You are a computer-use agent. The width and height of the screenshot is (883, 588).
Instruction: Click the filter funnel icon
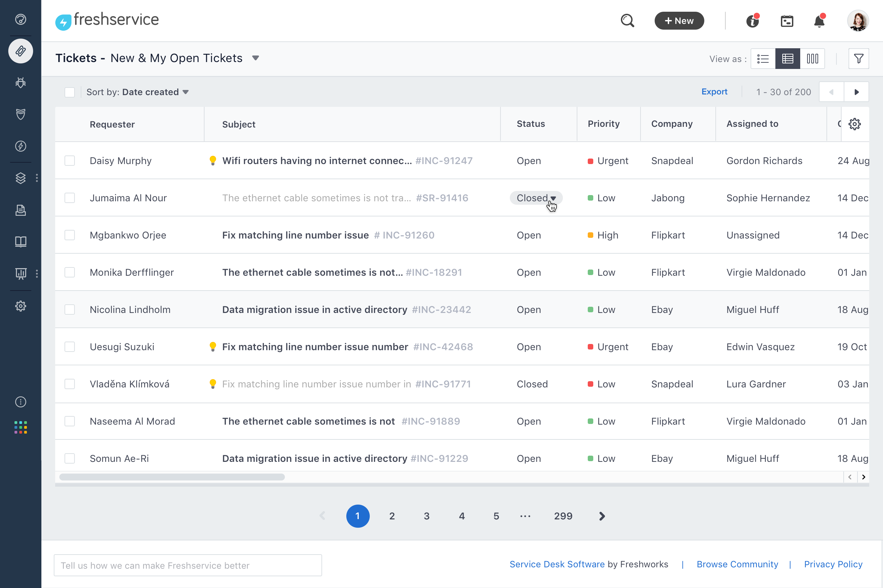[858, 59]
